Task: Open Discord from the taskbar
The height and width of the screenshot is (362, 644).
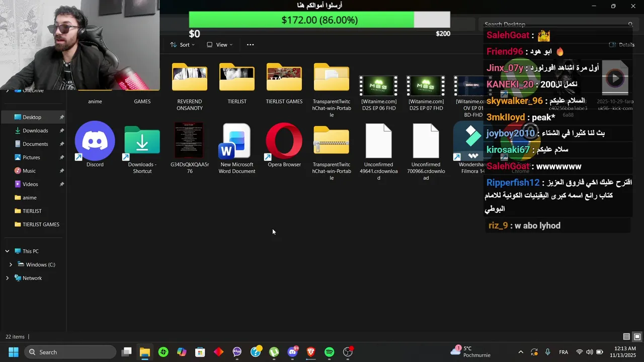Action: pos(292,352)
